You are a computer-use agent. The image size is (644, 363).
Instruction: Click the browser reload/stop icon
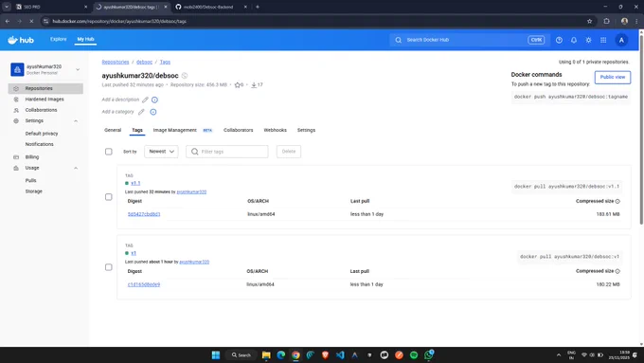(31, 21)
